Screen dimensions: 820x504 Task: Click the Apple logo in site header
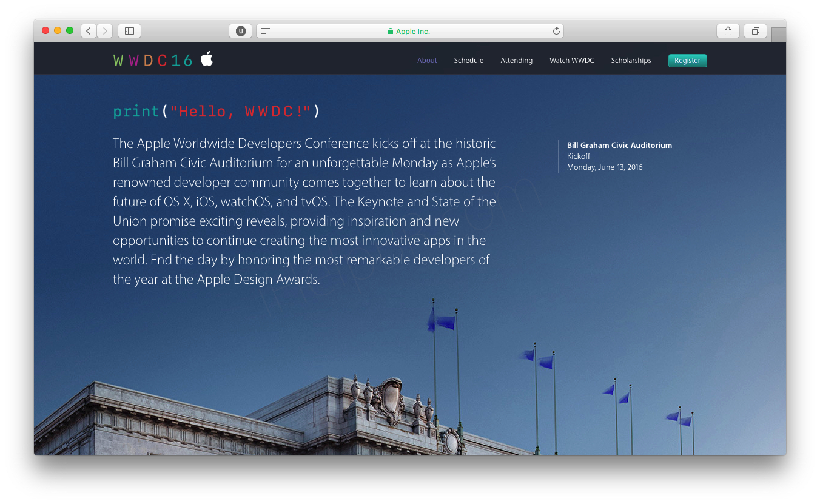(x=207, y=59)
